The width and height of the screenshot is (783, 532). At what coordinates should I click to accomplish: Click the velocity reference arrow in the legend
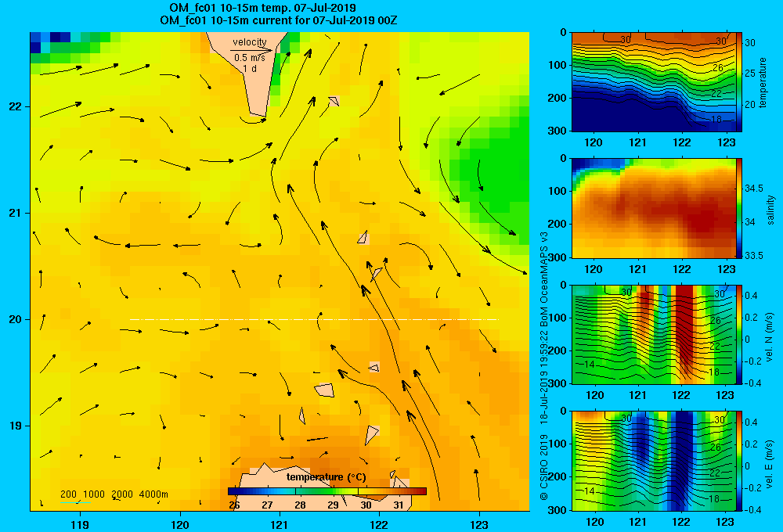point(251,50)
